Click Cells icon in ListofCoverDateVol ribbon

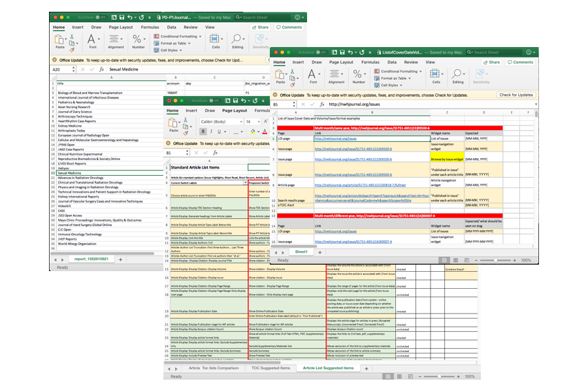(x=436, y=74)
